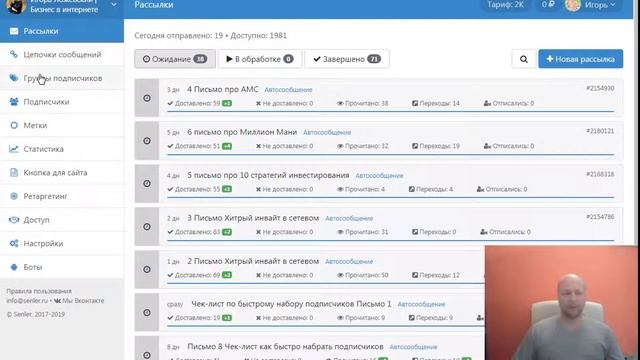This screenshot has height=360, width=640.
Task: Create a new mailing with Новая рассылка
Action: coord(580,59)
